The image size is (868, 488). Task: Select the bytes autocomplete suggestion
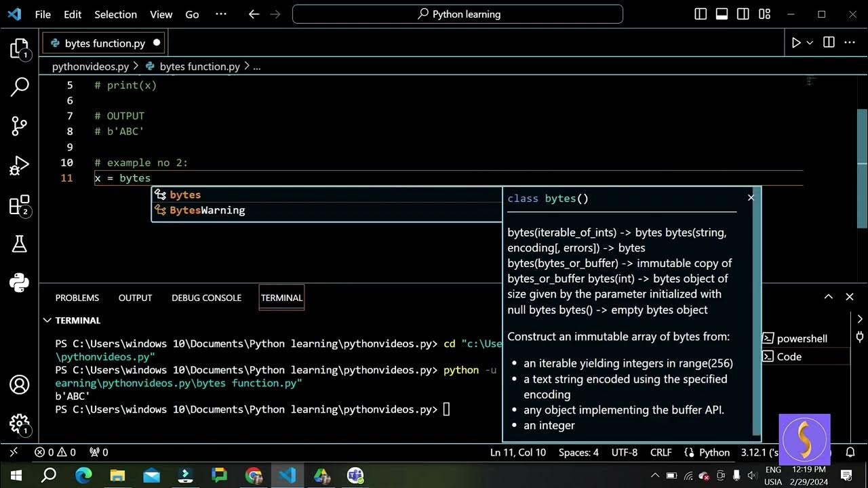tap(326, 195)
